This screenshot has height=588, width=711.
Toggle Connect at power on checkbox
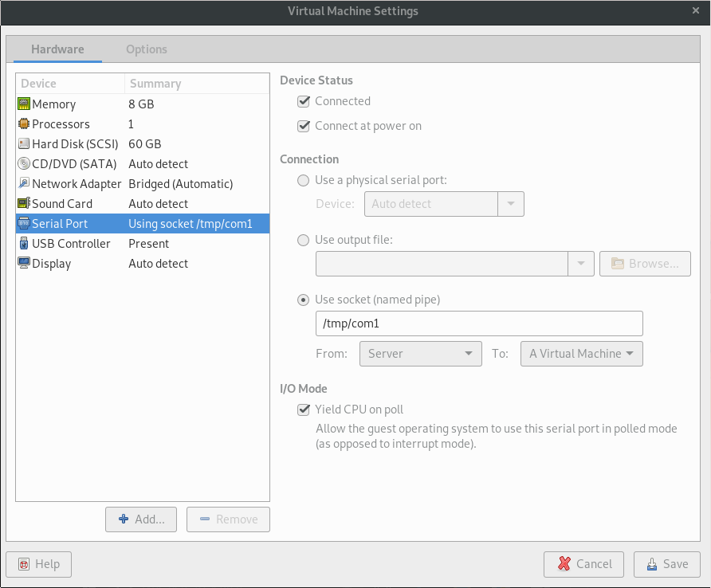(x=303, y=126)
